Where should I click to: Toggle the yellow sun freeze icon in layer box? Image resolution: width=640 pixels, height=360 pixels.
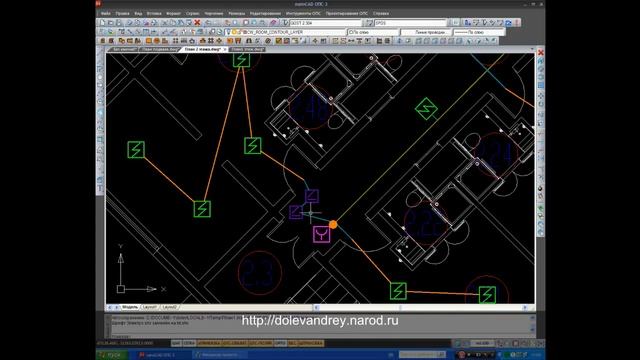point(234,32)
